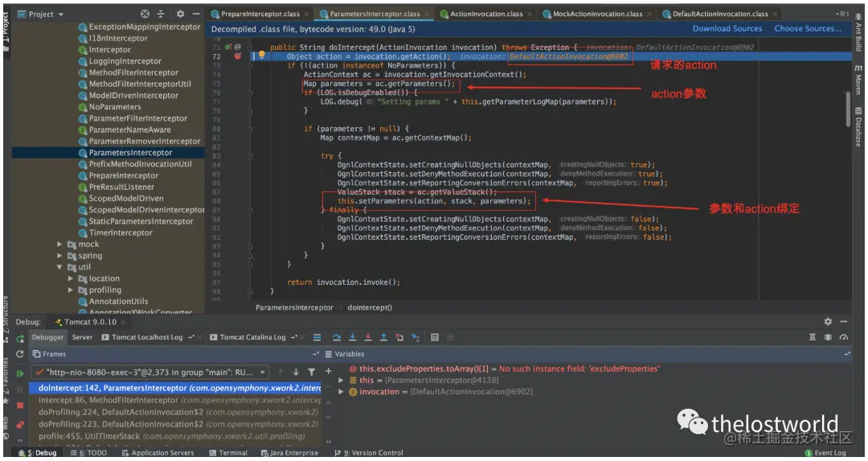Open Java Enterprise tool window
Image resolution: width=868 pixels, height=461 pixels.
(290, 453)
